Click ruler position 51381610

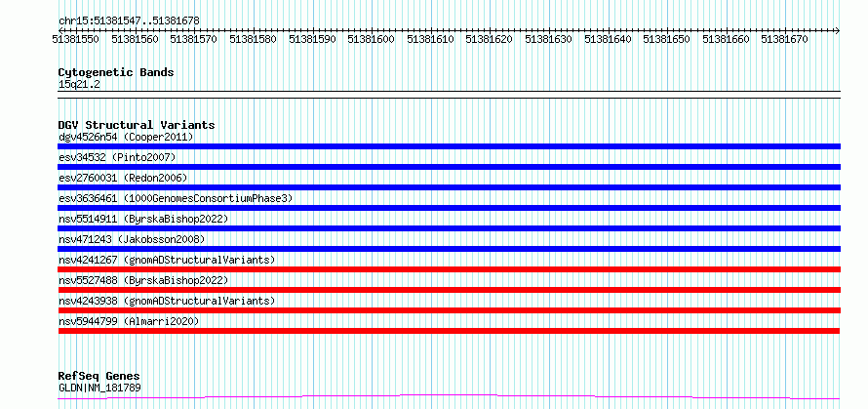430,39
